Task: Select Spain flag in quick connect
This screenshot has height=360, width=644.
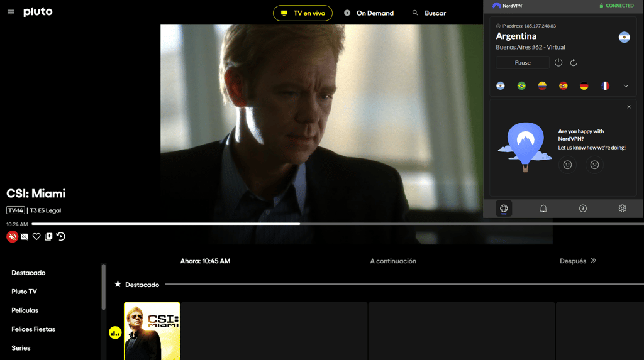Action: coord(563,86)
